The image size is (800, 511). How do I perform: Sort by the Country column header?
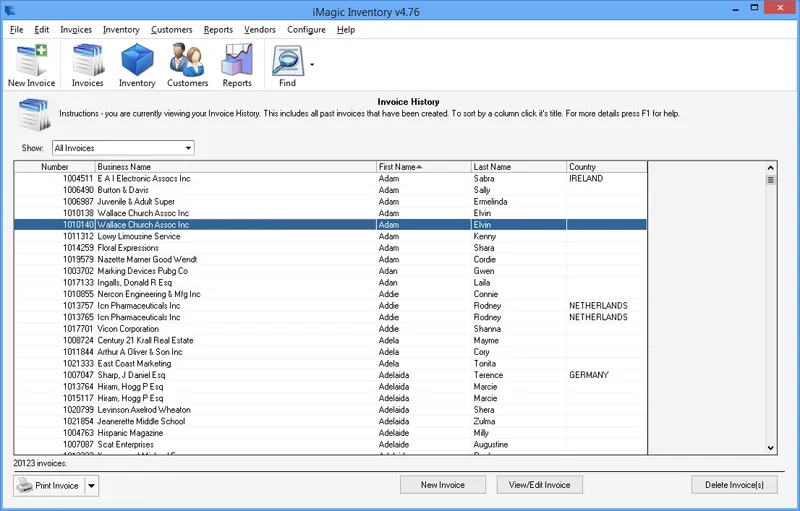607,167
